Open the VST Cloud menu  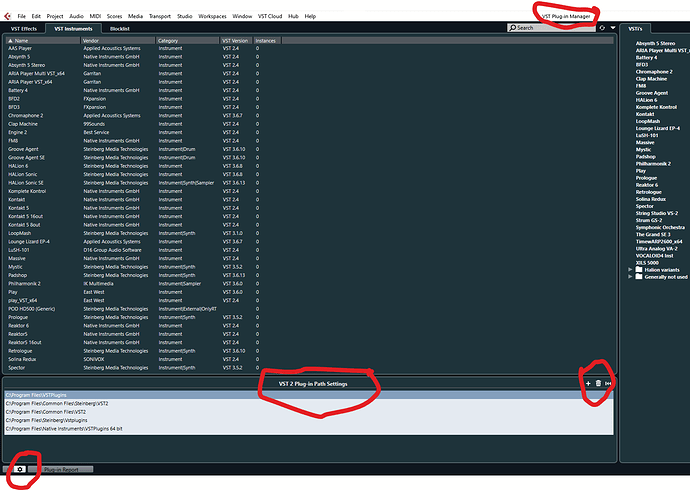click(x=270, y=16)
